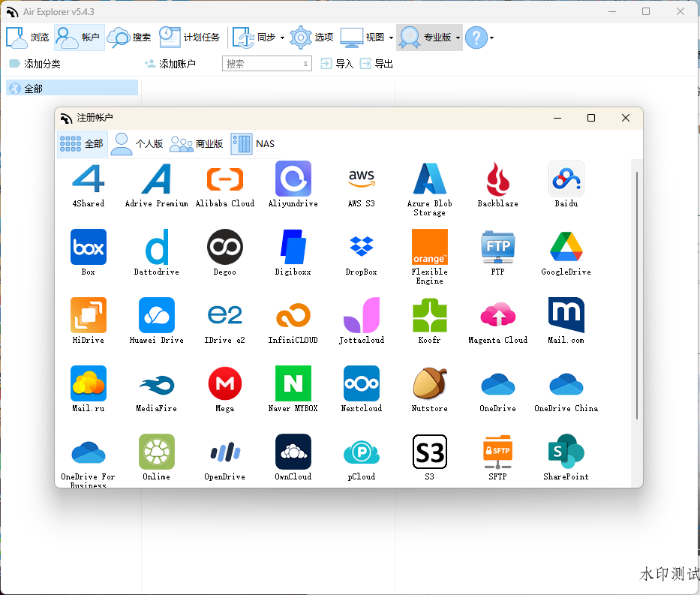The image size is (700, 595).
Task: Select the OneDrive icon
Action: tap(497, 383)
